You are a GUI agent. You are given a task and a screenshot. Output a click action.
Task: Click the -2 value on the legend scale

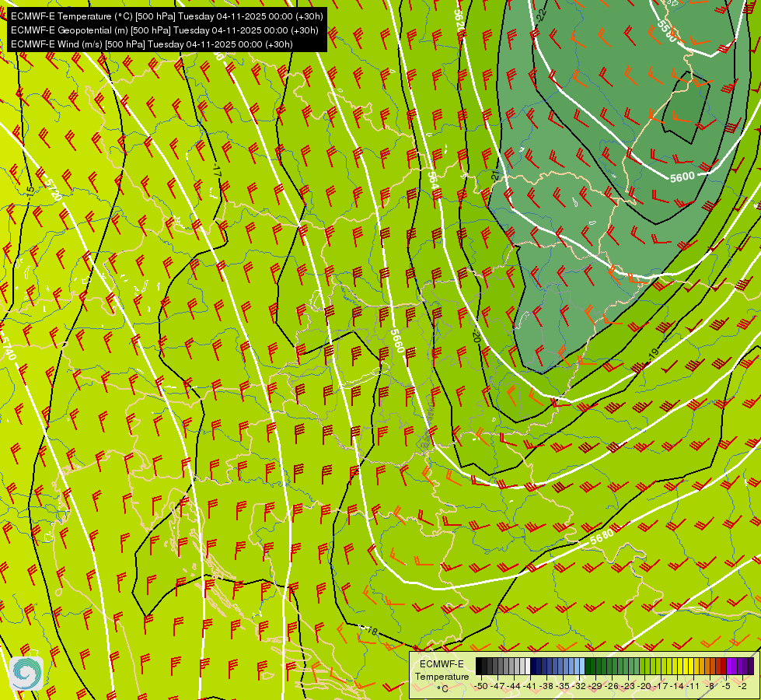point(742,686)
